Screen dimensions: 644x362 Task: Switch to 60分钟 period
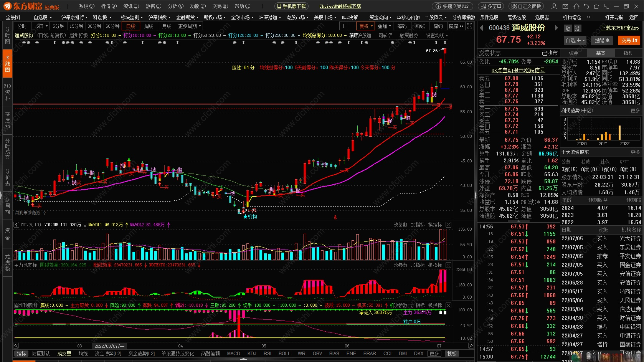pyautogui.click(x=112, y=26)
